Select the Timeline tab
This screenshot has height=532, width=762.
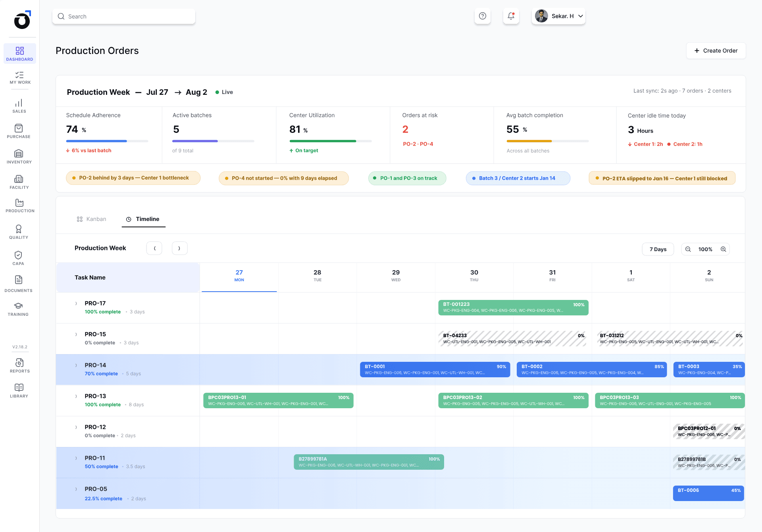[x=143, y=219]
